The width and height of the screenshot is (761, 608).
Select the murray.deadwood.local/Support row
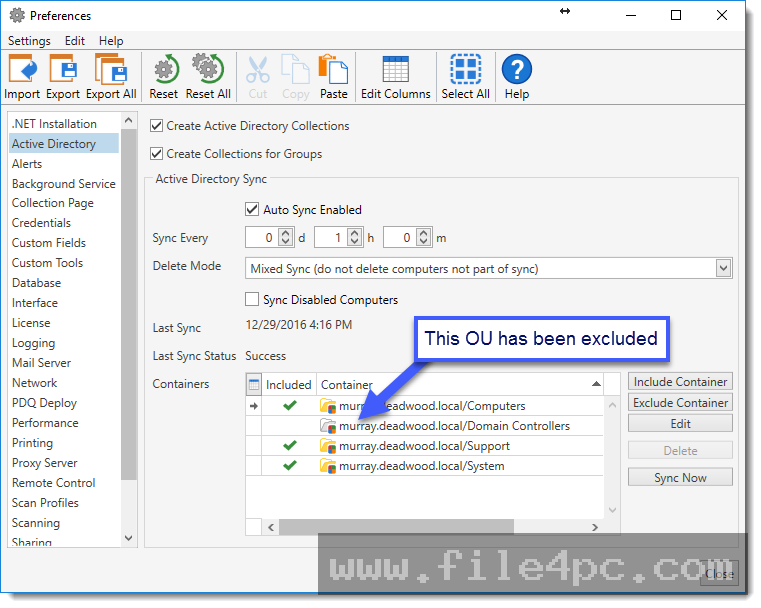pos(424,445)
